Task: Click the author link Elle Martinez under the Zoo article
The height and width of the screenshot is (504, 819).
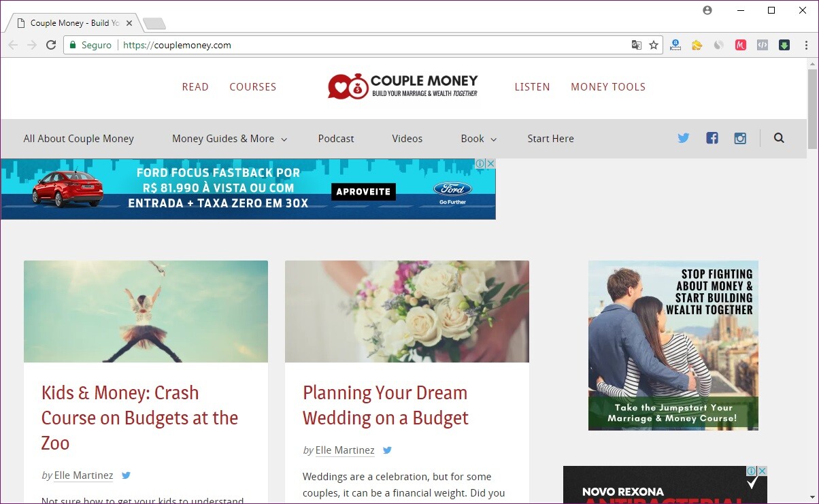Action: coord(84,475)
